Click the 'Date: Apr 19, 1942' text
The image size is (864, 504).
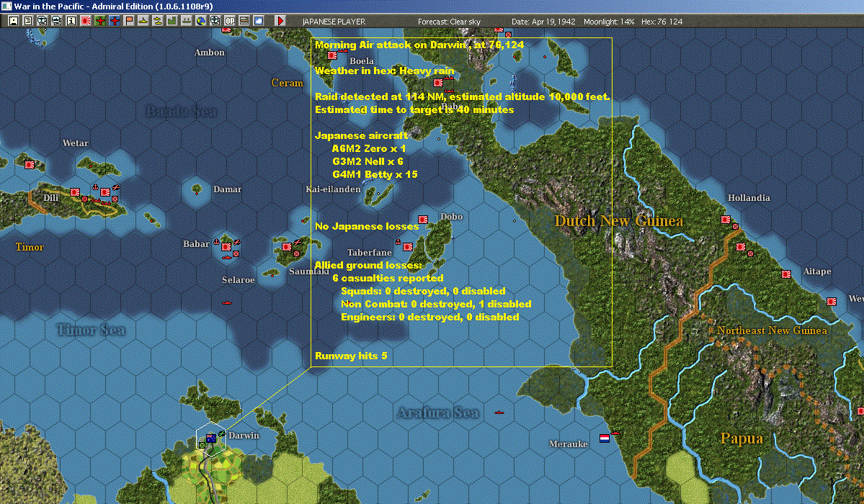[x=543, y=22]
